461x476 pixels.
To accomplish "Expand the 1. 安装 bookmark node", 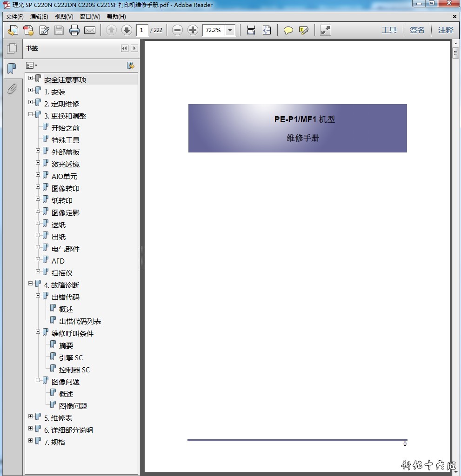I will click(31, 90).
